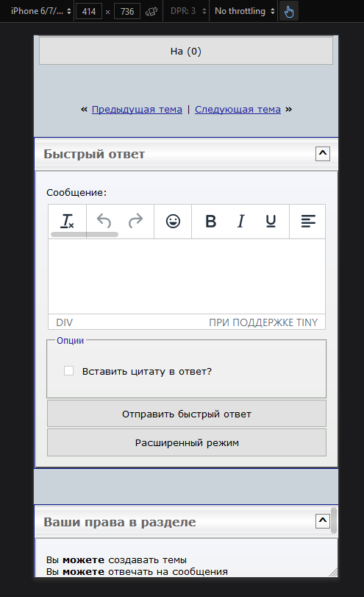364x597 pixels.
Task: Open the DPR: 3 dropdown
Action: [x=188, y=11]
